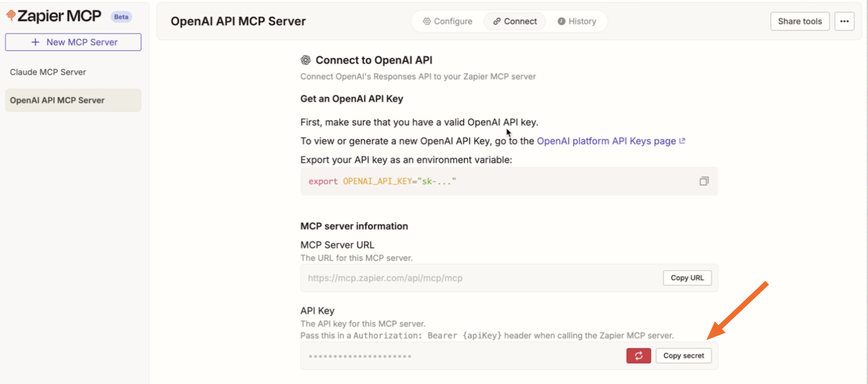Click the Copy URL button

coord(687,278)
